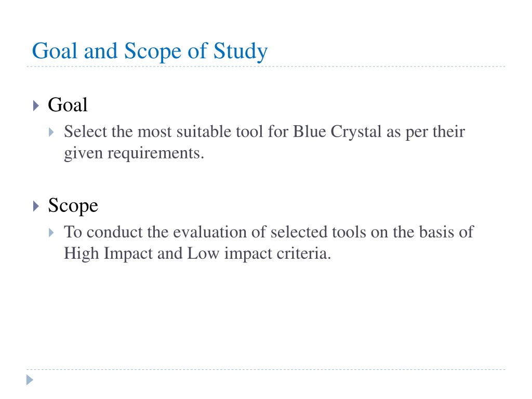Click the words "High Impact" in scope text
Image resolution: width=532 pixels, height=399 pixels.
pos(108,254)
